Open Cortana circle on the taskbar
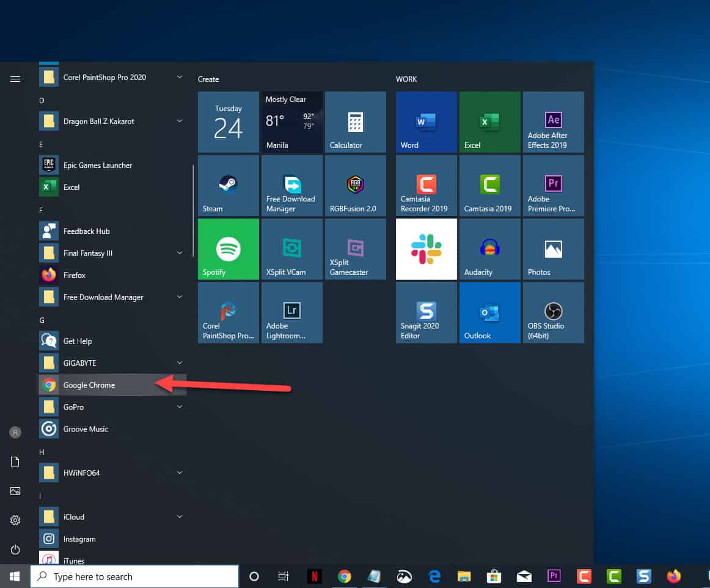 coord(254,576)
